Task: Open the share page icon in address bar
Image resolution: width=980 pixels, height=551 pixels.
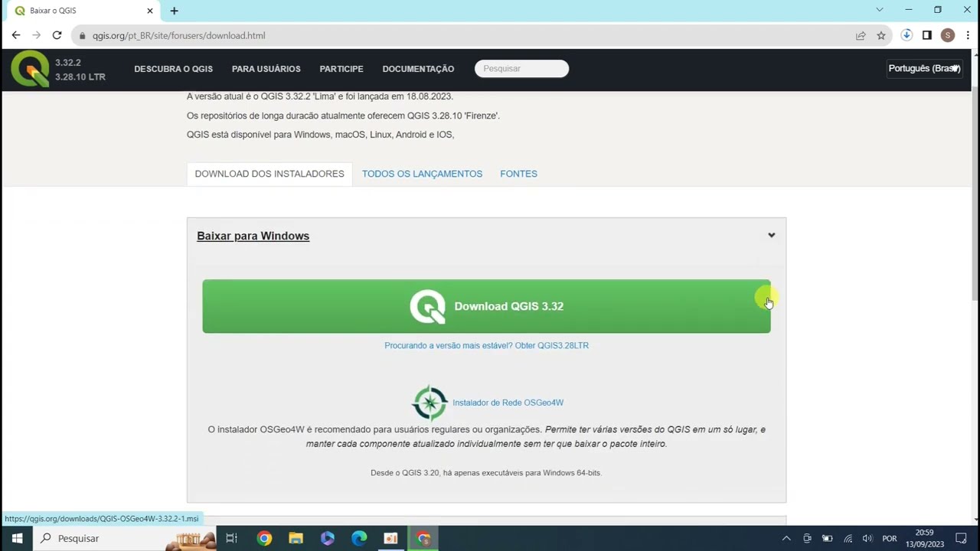Action: [861, 35]
